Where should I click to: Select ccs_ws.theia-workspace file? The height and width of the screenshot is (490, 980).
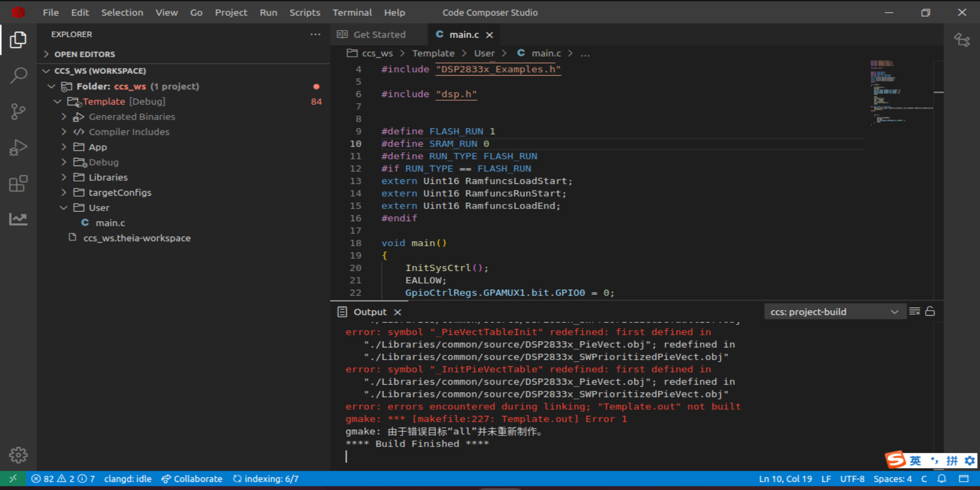point(137,238)
